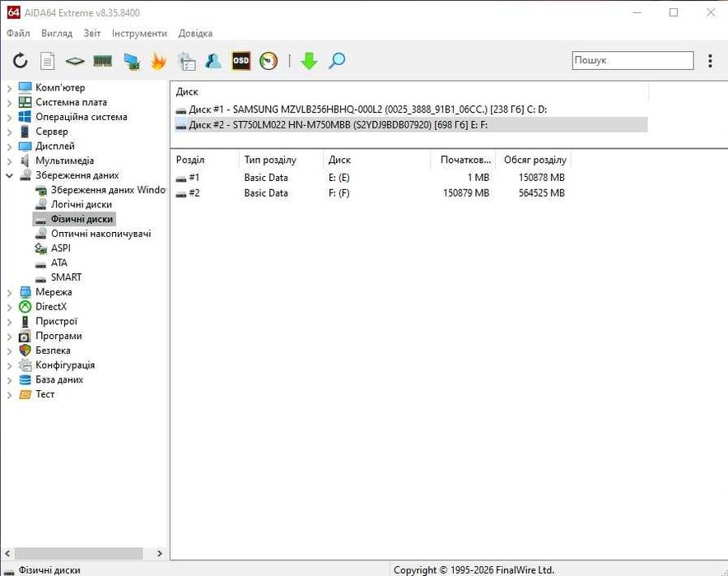Click the Комп'ютер tree icon
Screen dimensions: 728x576
[25, 88]
